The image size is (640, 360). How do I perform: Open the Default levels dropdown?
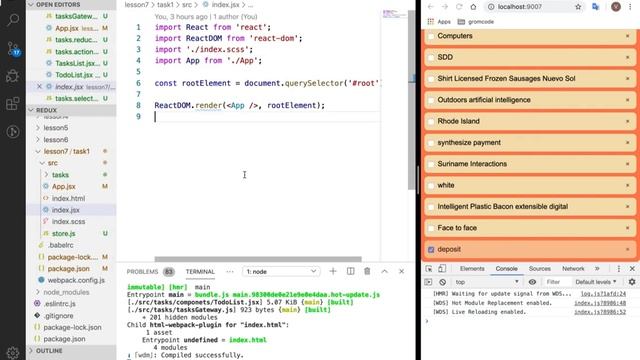pyautogui.click(x=596, y=282)
